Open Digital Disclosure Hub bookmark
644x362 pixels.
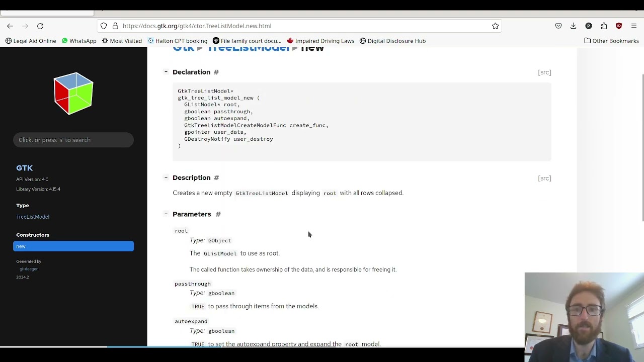click(x=392, y=41)
